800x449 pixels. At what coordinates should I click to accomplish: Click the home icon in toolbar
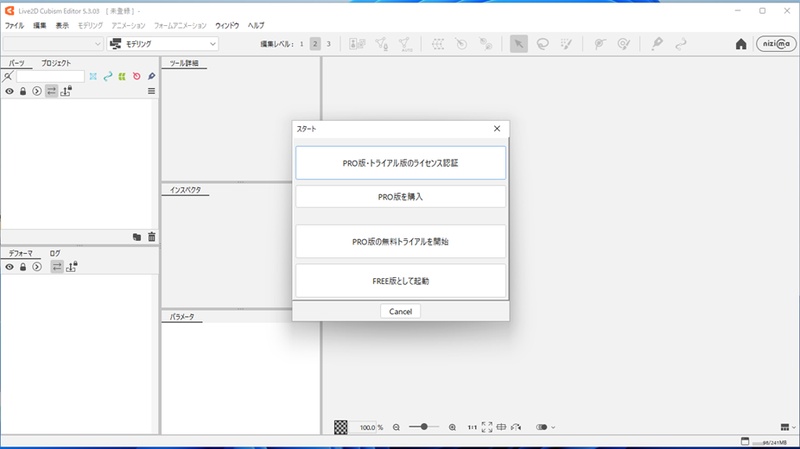coord(741,44)
